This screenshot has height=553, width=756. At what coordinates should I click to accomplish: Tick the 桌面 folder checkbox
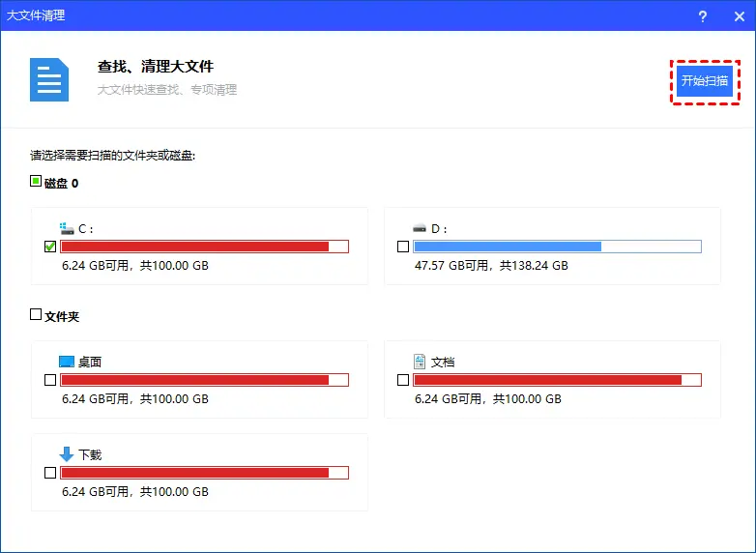click(x=50, y=380)
